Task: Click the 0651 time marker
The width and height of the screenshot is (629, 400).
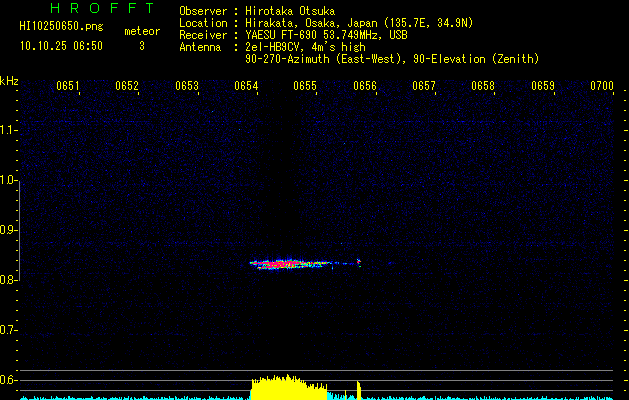Action: (x=68, y=86)
